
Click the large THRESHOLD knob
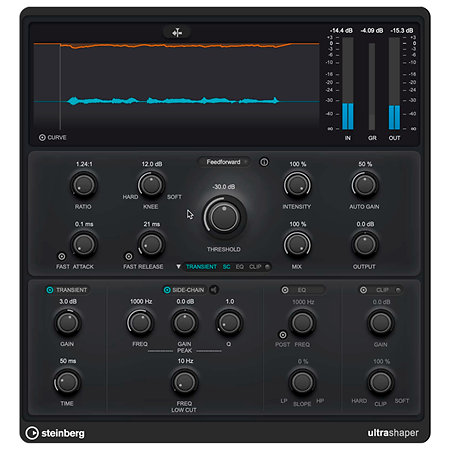(224, 217)
